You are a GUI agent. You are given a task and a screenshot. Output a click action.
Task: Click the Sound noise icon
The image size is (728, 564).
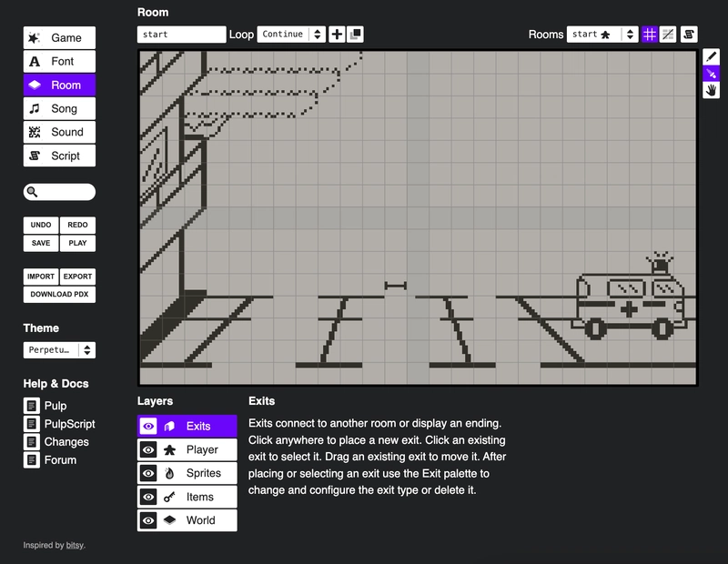pos(35,132)
